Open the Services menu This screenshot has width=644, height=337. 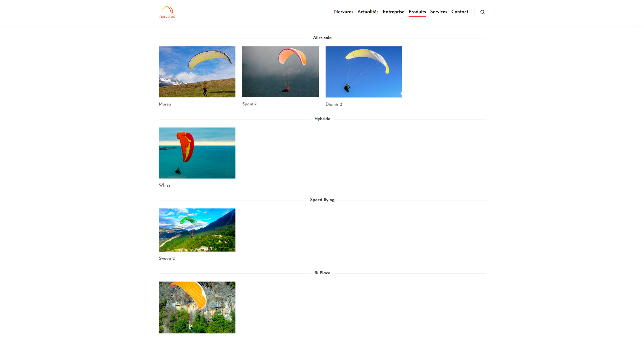coord(438,12)
